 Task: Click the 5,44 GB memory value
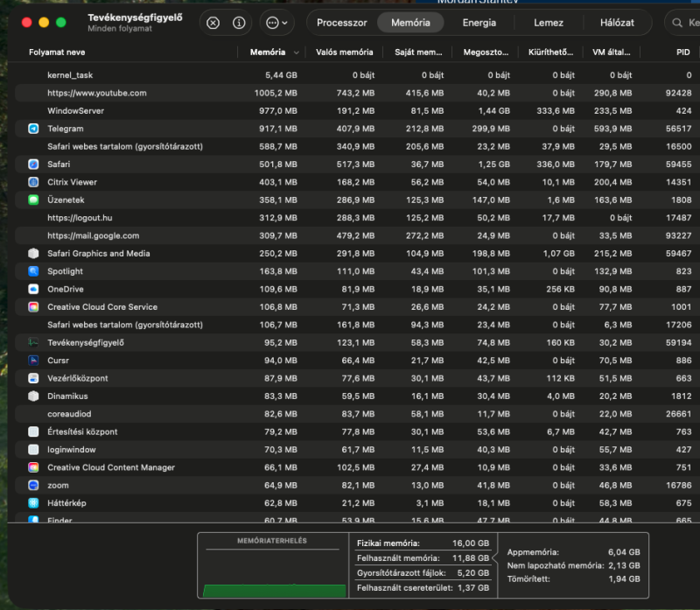[281, 75]
